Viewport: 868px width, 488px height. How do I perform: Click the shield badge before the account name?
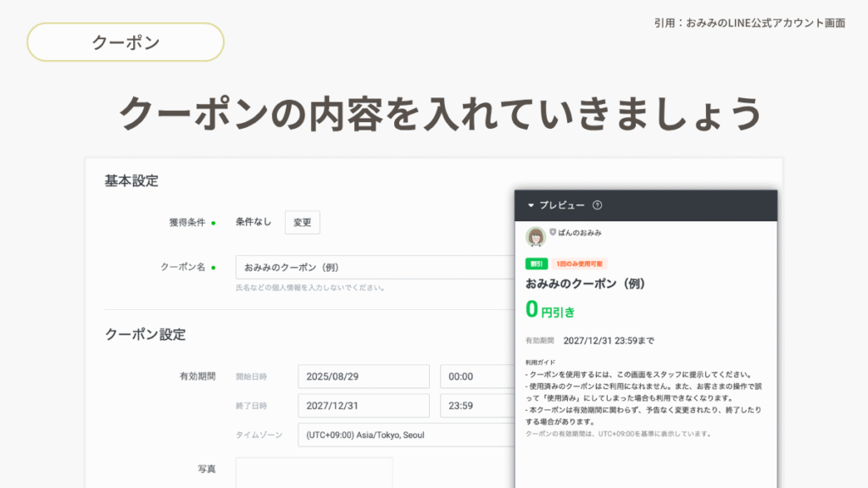[553, 231]
